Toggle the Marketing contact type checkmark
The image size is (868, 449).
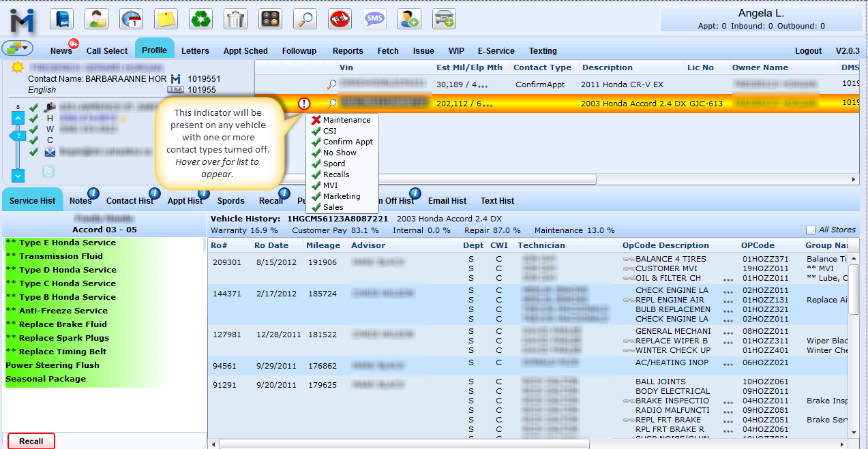click(x=316, y=196)
